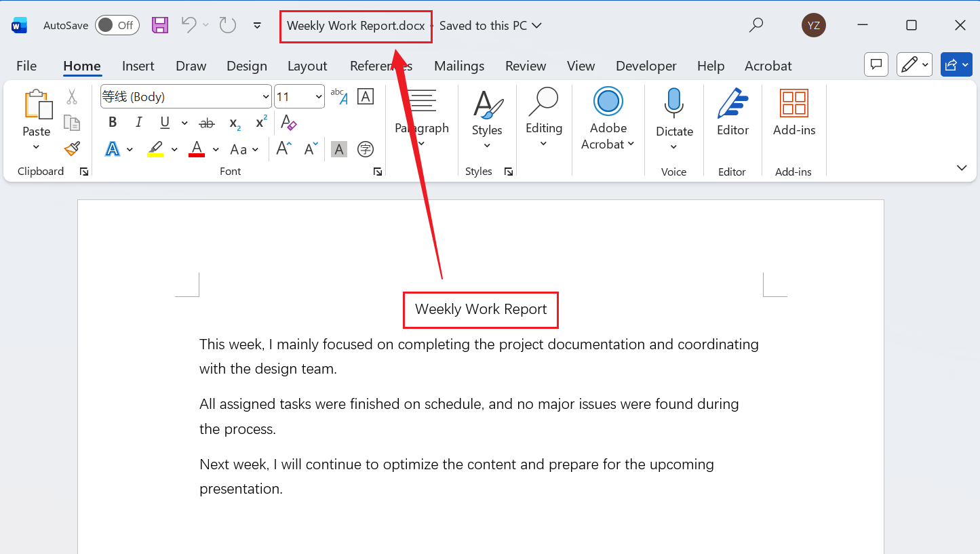Open Clipboard pane launcher

(84, 172)
